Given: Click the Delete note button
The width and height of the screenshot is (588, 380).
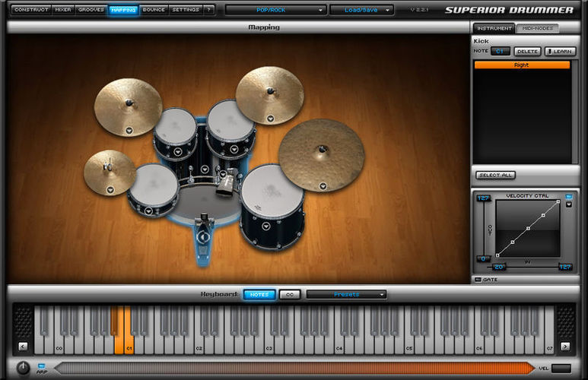Looking at the screenshot, I should click(527, 52).
